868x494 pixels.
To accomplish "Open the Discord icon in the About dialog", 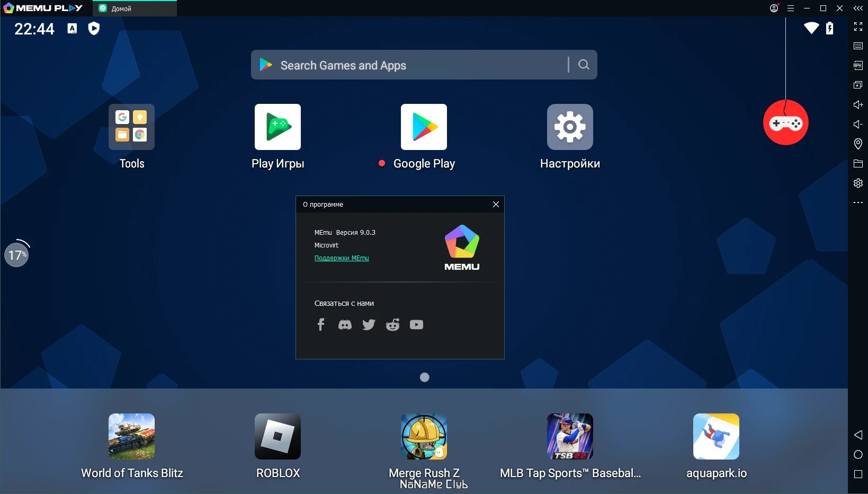I will click(x=345, y=324).
